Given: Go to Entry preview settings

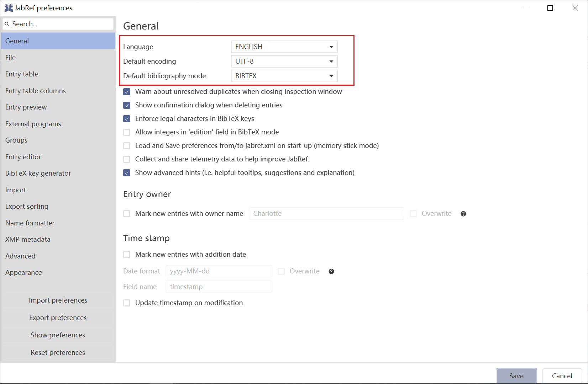Looking at the screenshot, I should coord(58,107).
